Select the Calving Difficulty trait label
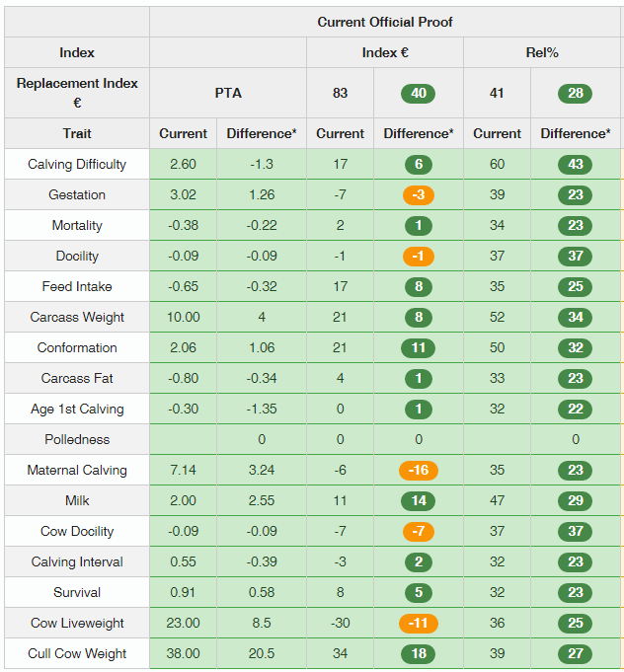 point(77,164)
